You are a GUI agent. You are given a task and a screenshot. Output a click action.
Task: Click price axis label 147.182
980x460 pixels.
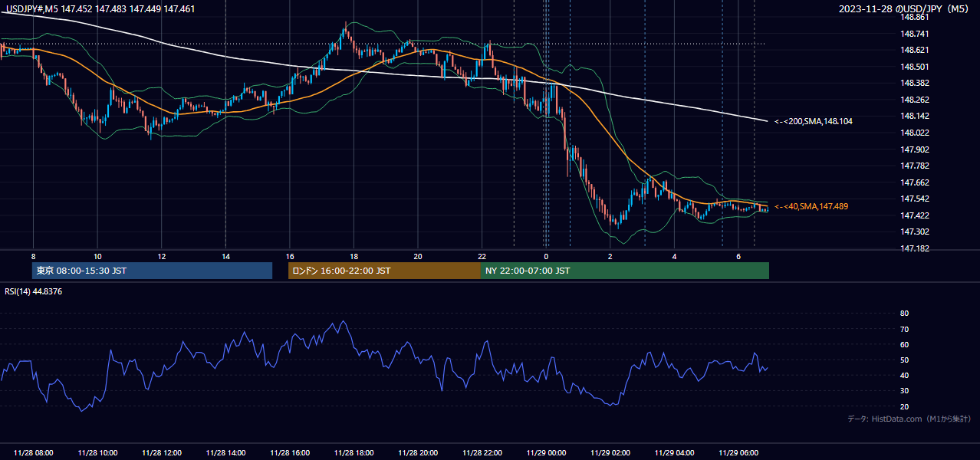pyautogui.click(x=916, y=248)
